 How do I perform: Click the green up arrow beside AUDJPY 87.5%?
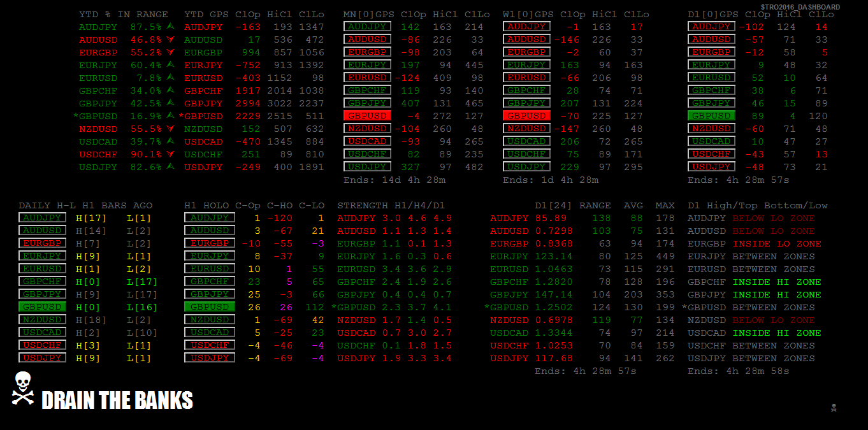coord(170,27)
